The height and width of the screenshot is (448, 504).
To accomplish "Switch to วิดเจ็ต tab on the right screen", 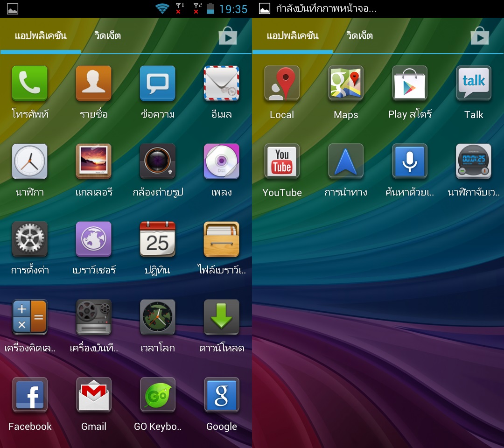I will click(x=360, y=35).
